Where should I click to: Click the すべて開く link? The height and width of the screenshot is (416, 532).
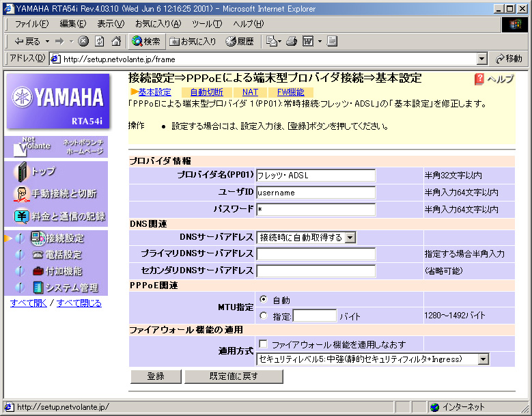tap(29, 303)
